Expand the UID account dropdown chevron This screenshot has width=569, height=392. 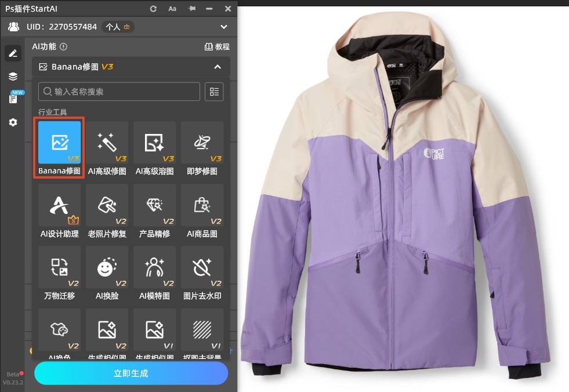coord(224,27)
